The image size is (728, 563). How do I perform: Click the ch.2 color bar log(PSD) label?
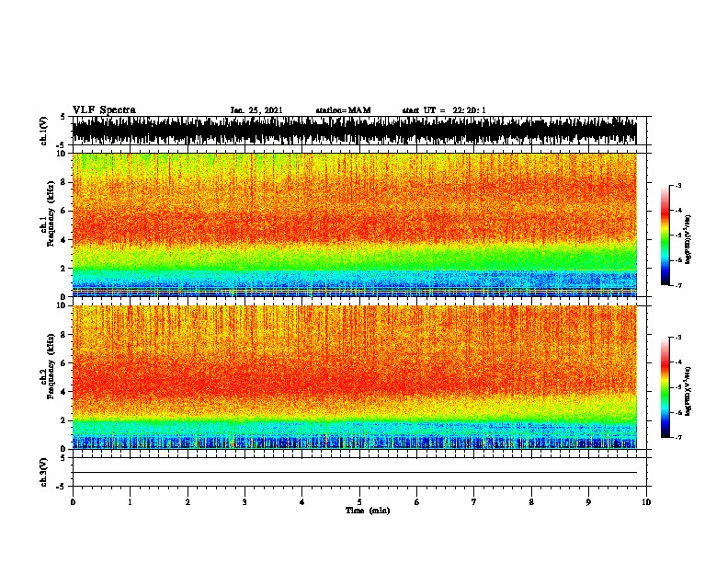[x=688, y=391]
